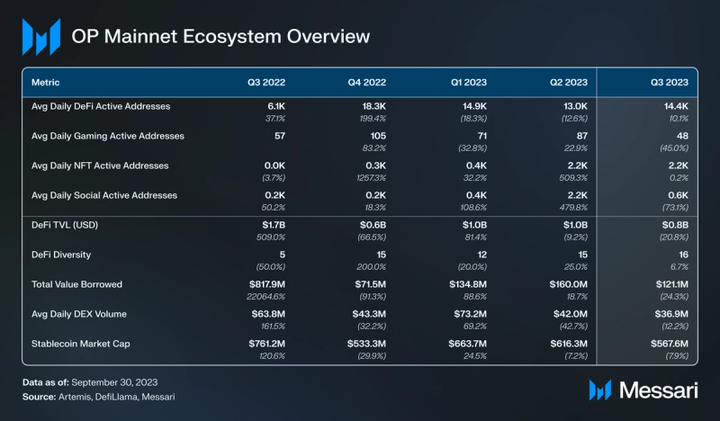720x421 pixels.
Task: Select the highlighted Q3 2023 column header
Action: [668, 81]
